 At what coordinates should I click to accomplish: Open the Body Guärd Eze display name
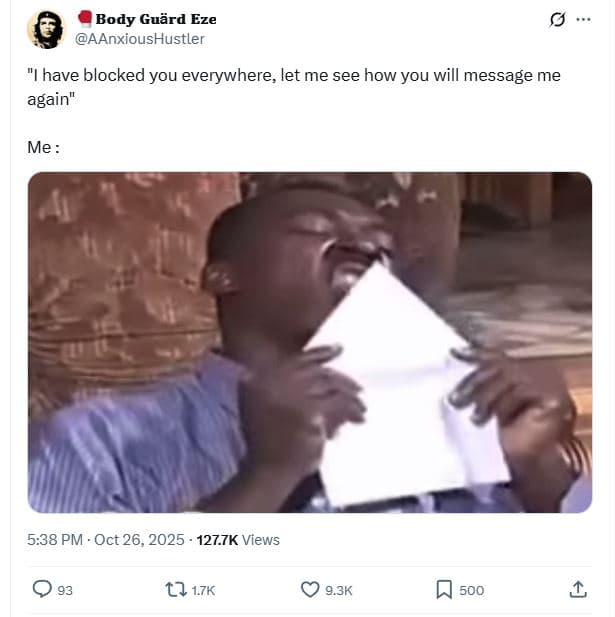(156, 19)
